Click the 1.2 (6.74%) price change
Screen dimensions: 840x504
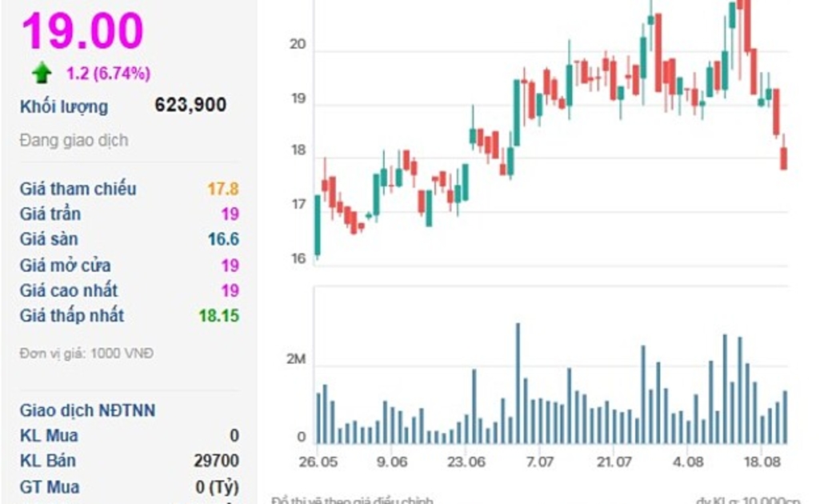108,74
